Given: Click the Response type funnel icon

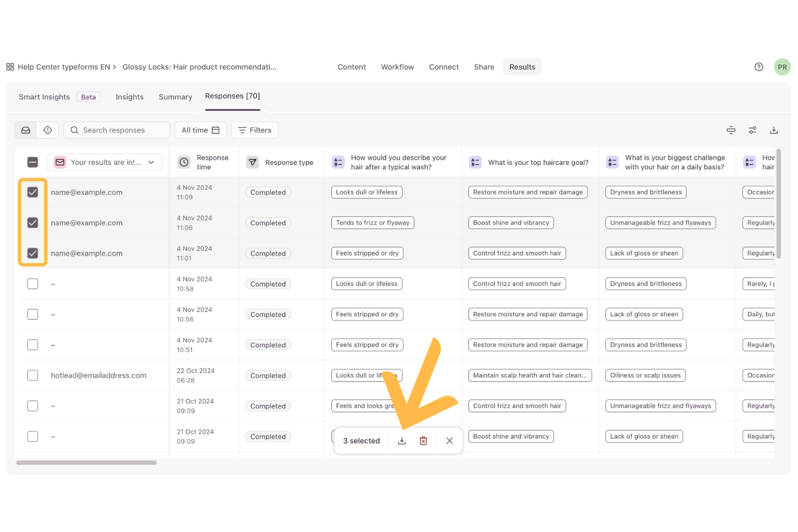Looking at the screenshot, I should tap(252, 162).
